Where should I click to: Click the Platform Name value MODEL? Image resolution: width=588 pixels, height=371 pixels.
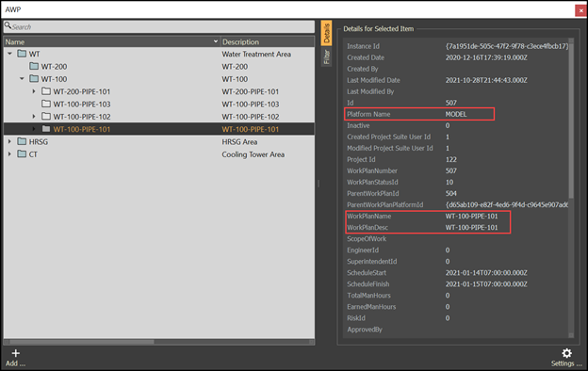pos(456,114)
